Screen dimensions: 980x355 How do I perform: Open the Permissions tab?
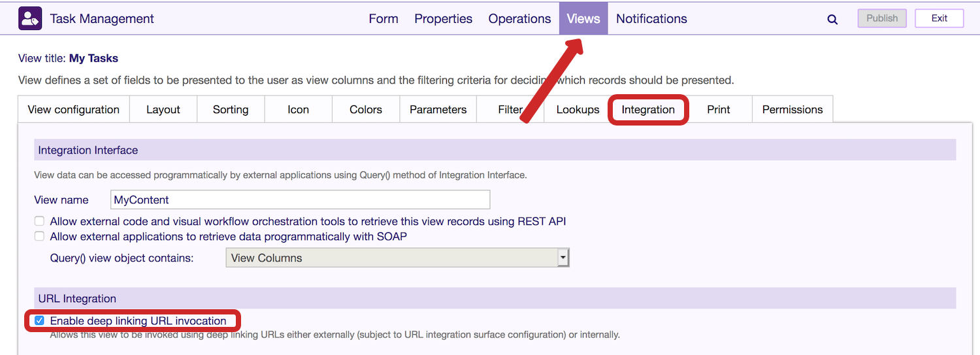(x=792, y=109)
